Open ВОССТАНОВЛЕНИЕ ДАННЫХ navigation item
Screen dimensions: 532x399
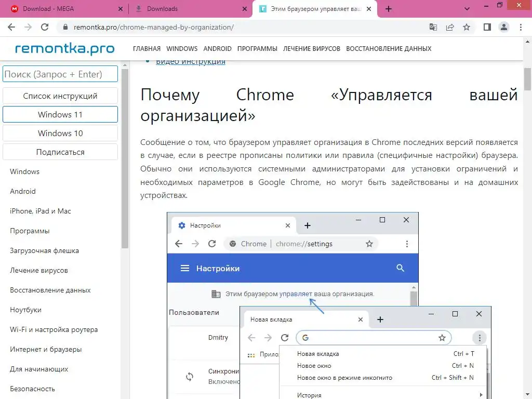[x=389, y=48]
